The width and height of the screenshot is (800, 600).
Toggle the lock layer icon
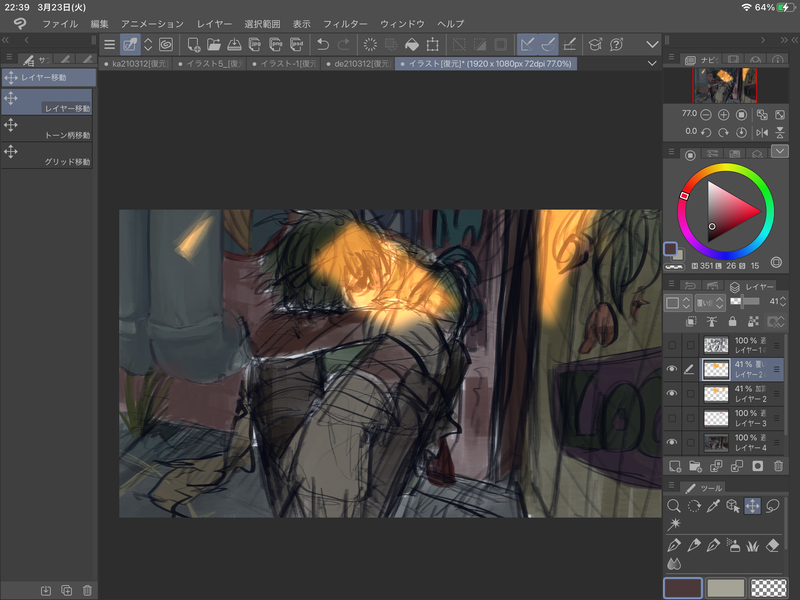733,321
